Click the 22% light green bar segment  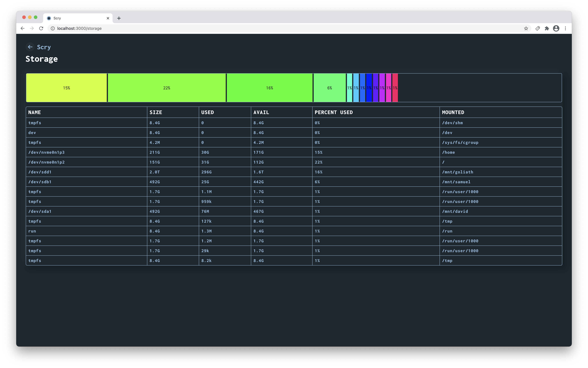[x=167, y=88]
